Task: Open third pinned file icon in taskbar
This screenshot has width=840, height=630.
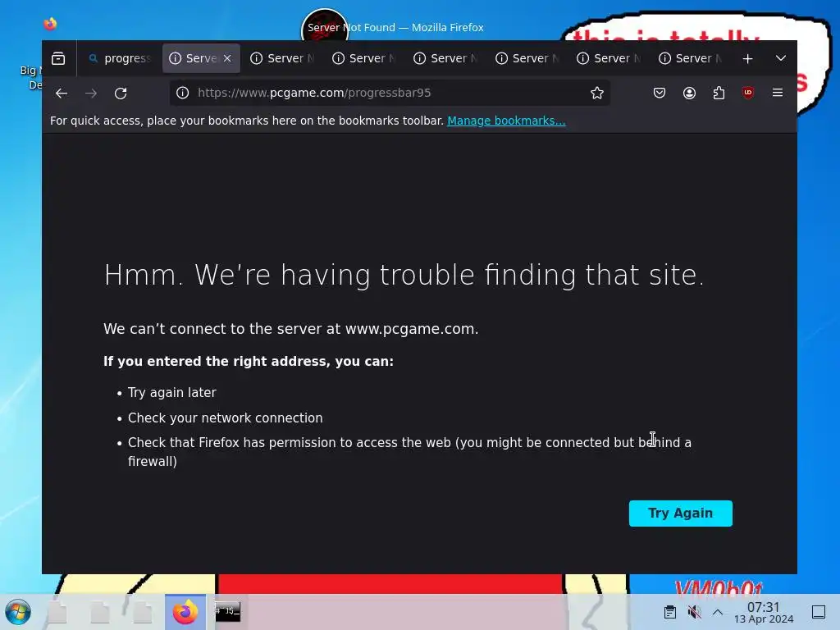Action: point(143,612)
